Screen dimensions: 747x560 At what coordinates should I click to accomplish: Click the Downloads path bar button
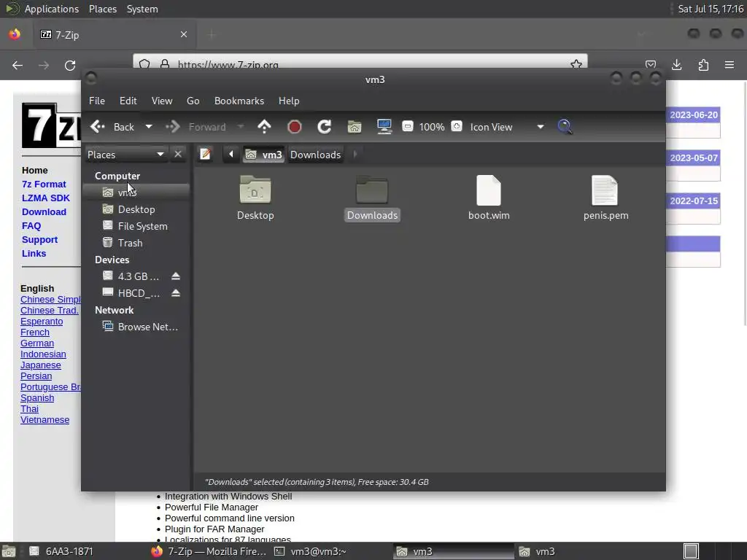click(315, 155)
